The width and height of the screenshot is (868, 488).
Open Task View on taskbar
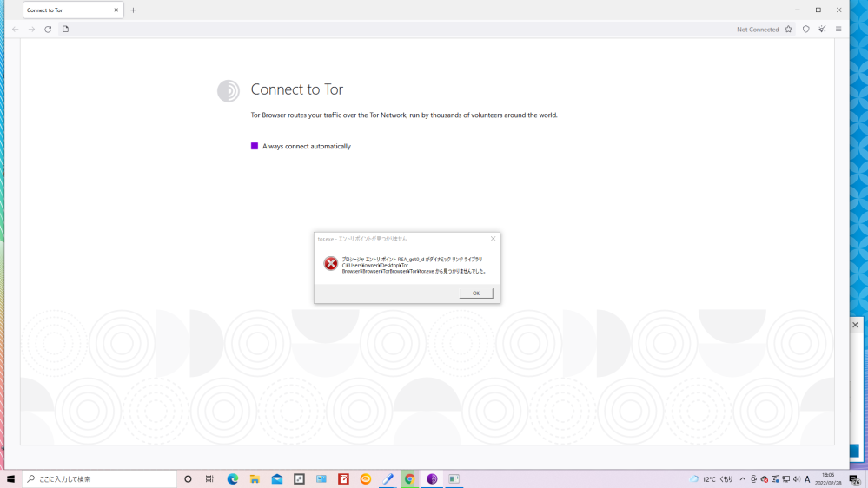coord(209,479)
